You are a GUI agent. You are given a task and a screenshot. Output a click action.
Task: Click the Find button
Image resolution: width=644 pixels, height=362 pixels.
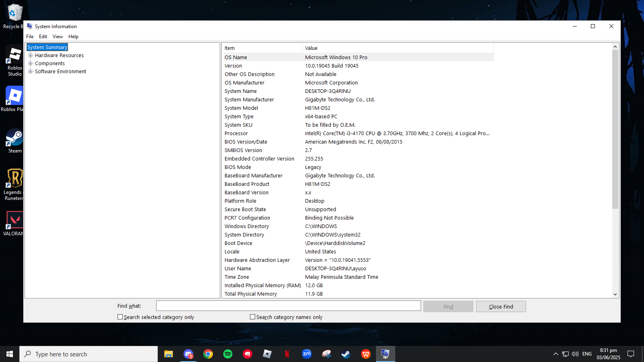(448, 306)
